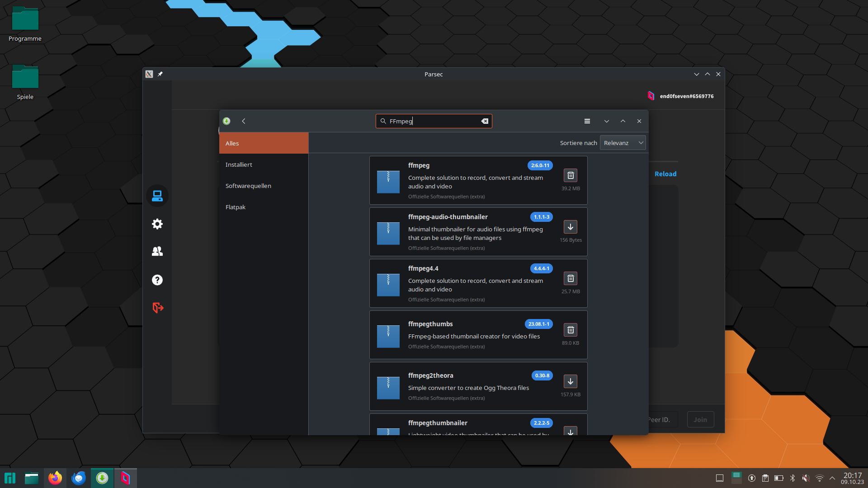Open the ffmpeg4.4 package entry

(478, 283)
